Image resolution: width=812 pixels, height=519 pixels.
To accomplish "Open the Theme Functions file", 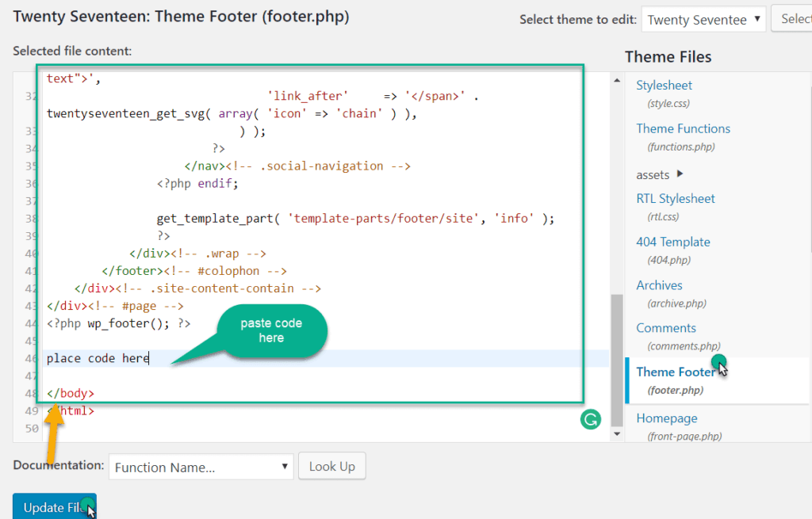I will point(683,129).
